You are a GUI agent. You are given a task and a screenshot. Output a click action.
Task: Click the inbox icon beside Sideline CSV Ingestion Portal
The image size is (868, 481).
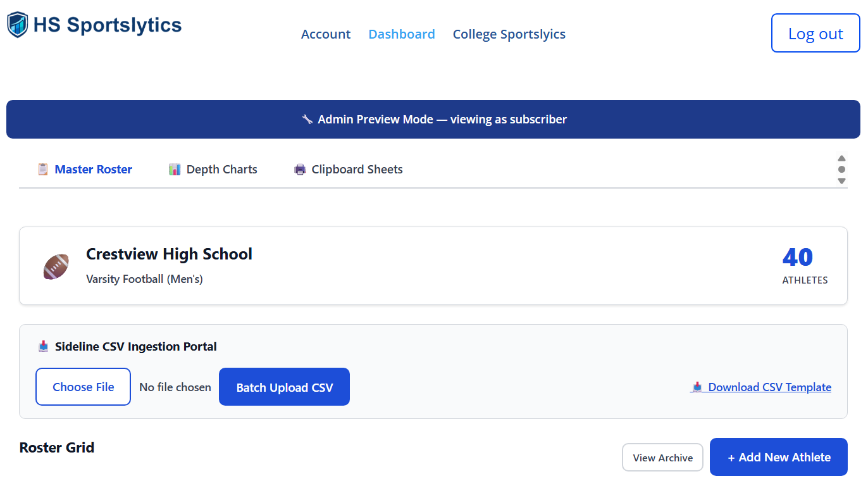(43, 346)
